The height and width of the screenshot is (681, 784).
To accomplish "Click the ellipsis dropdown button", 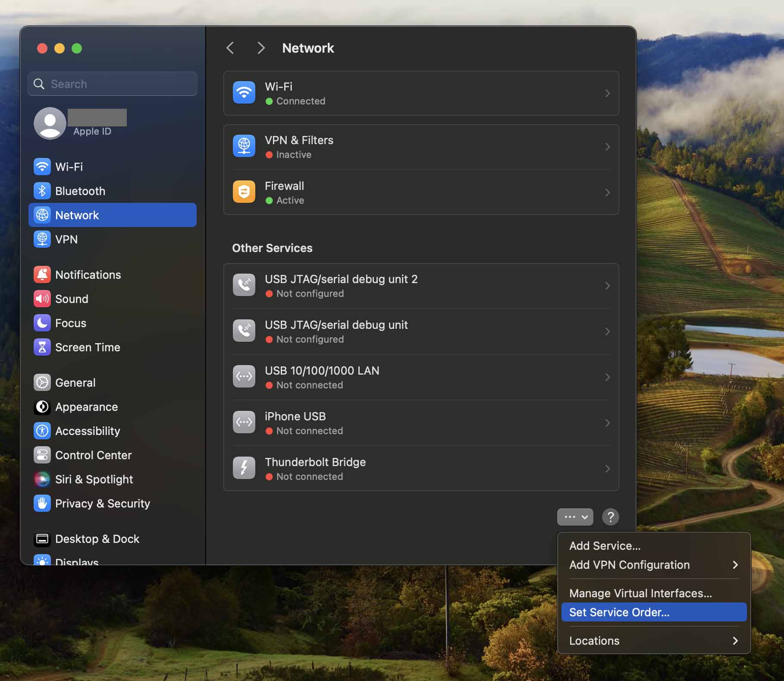I will pyautogui.click(x=575, y=517).
